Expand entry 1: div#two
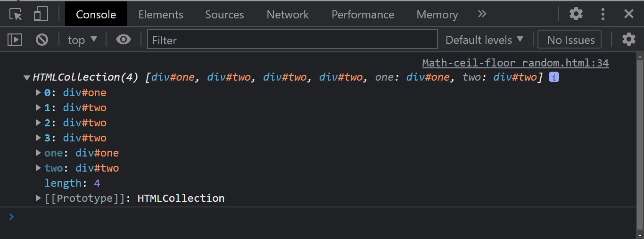Screen dimensions: 644x239 (x=39, y=108)
